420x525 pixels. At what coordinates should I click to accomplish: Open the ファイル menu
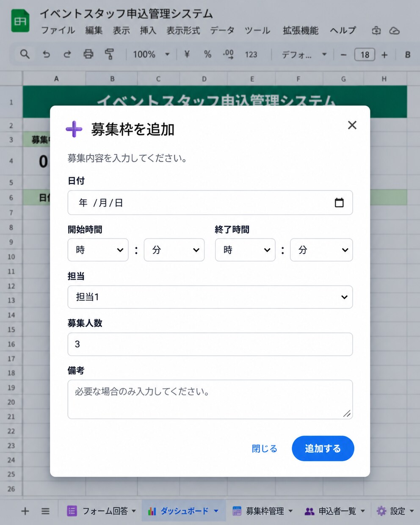[58, 30]
